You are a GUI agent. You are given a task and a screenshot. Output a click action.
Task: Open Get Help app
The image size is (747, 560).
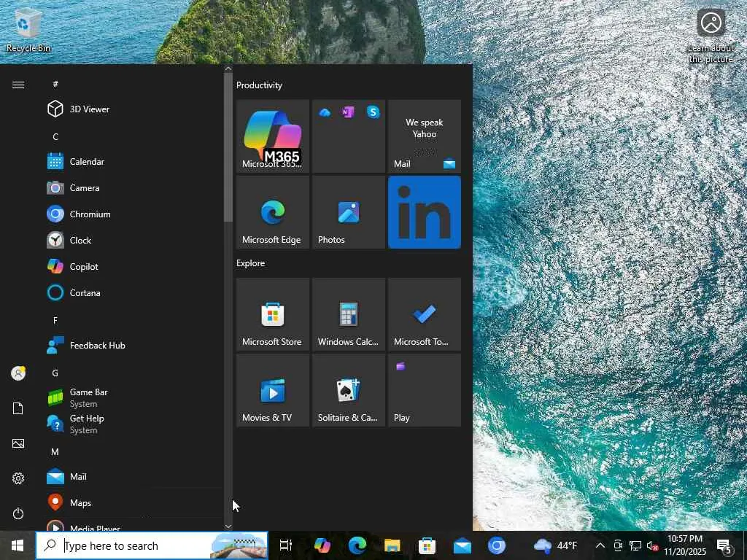click(133, 424)
